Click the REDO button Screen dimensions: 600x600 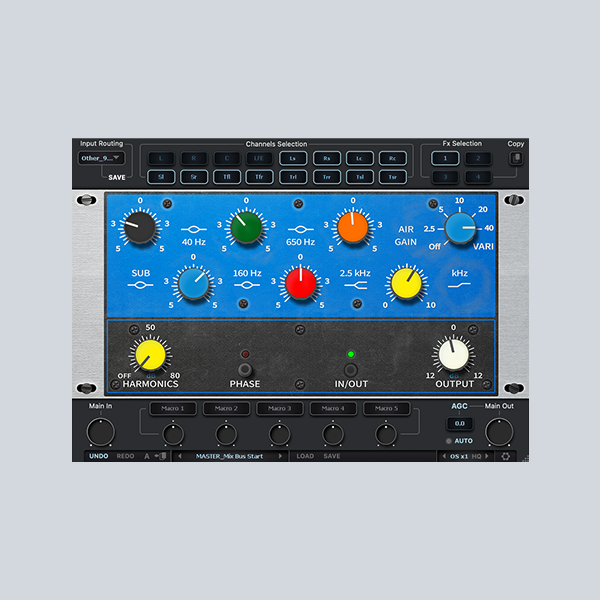click(x=125, y=456)
